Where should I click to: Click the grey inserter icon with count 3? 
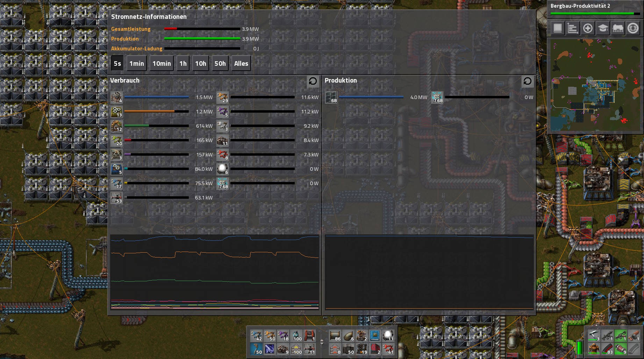point(222,126)
